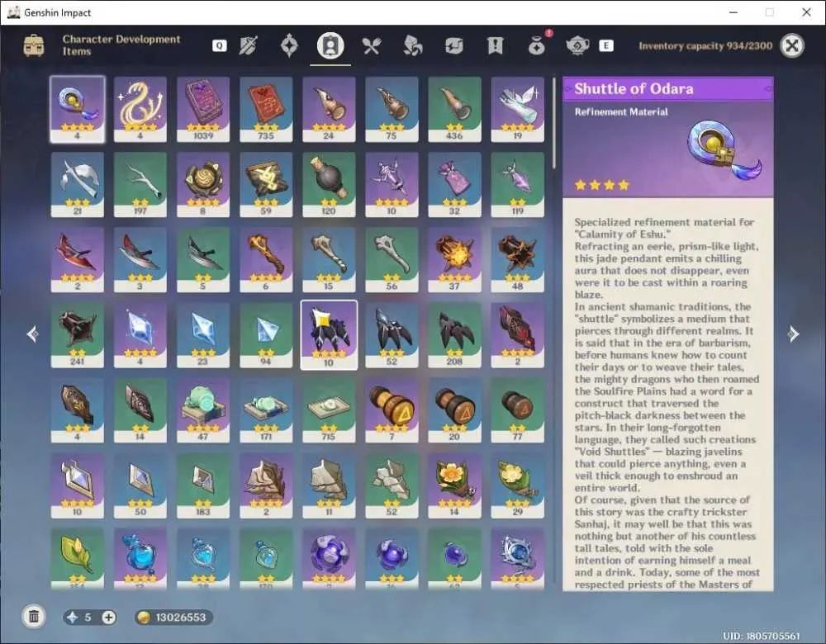Select the item with count 119

pyautogui.click(x=517, y=185)
